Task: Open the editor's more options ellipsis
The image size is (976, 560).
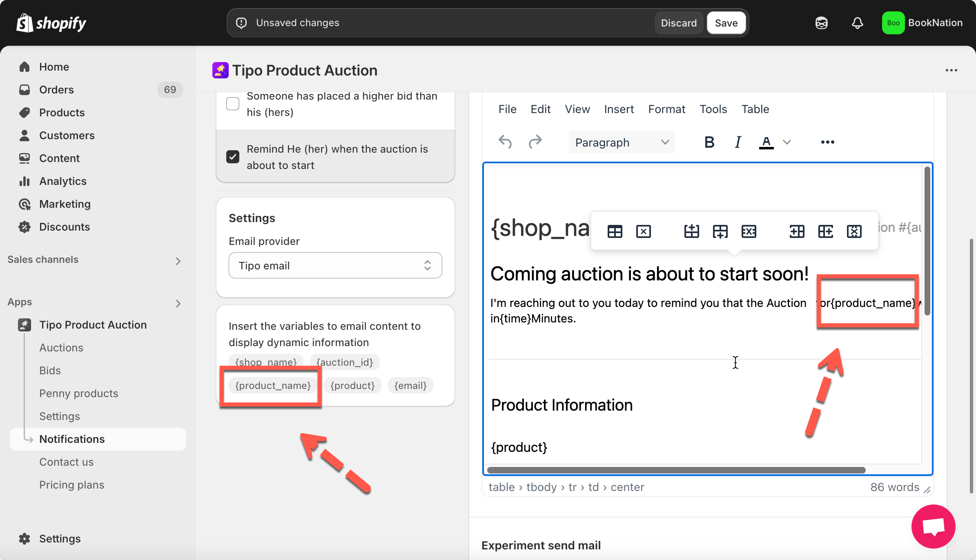Action: tap(827, 142)
